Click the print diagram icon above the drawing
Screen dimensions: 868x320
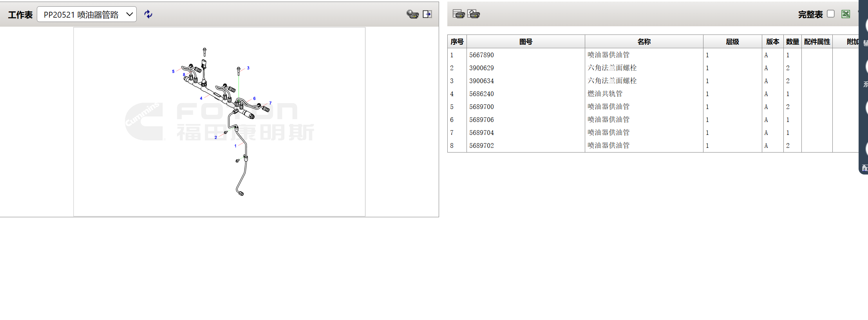click(412, 15)
